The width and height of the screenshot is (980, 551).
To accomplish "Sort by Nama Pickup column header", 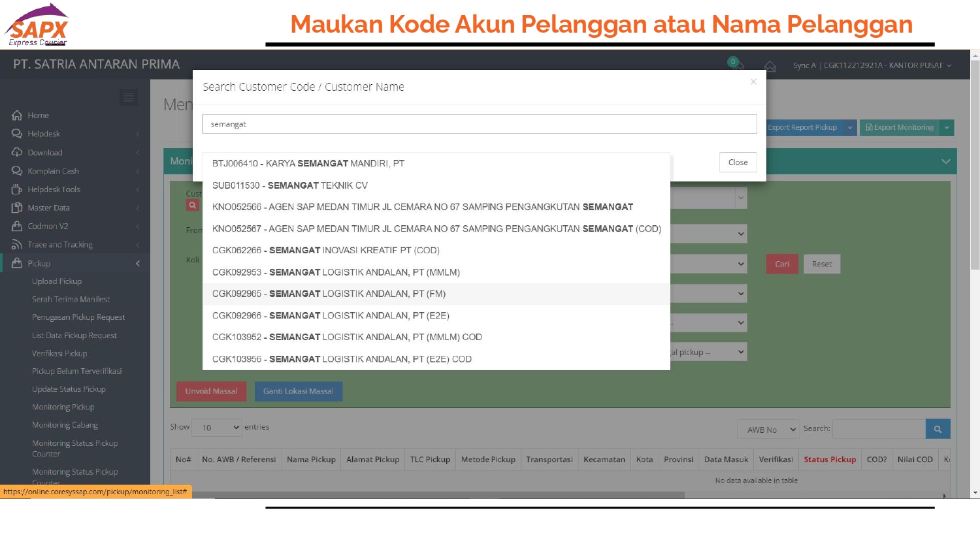I will click(311, 460).
